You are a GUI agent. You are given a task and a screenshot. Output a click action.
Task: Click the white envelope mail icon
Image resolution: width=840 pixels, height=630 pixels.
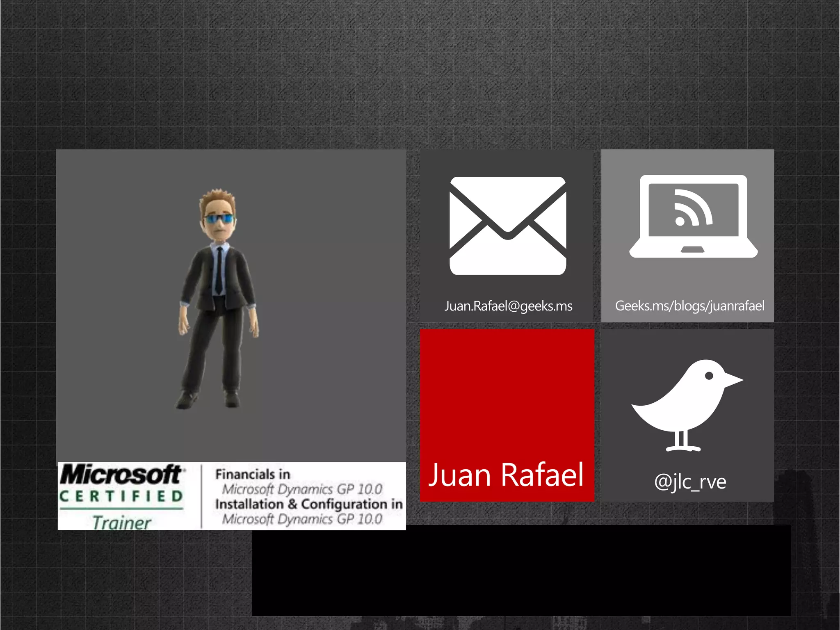pos(508,226)
